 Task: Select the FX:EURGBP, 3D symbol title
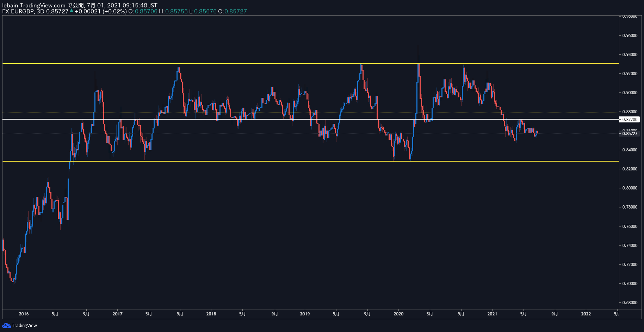click(x=23, y=11)
